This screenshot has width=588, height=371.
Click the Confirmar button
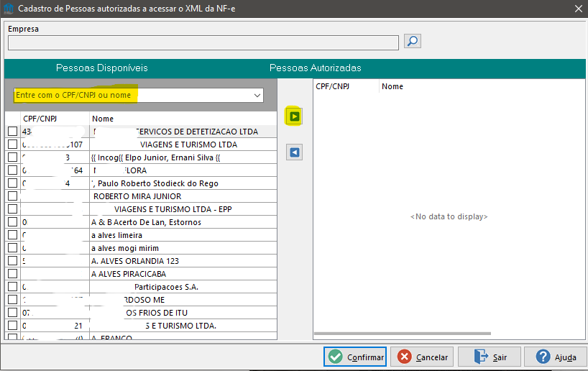coord(355,357)
